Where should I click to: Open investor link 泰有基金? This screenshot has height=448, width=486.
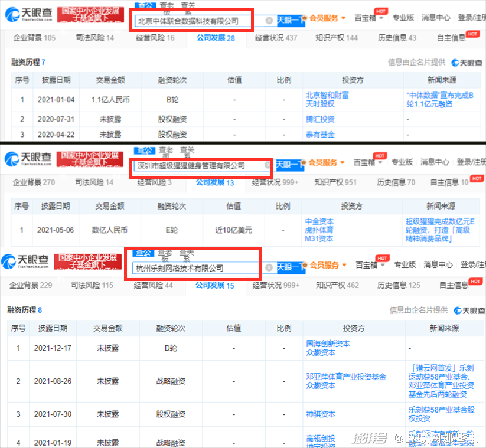(x=320, y=135)
